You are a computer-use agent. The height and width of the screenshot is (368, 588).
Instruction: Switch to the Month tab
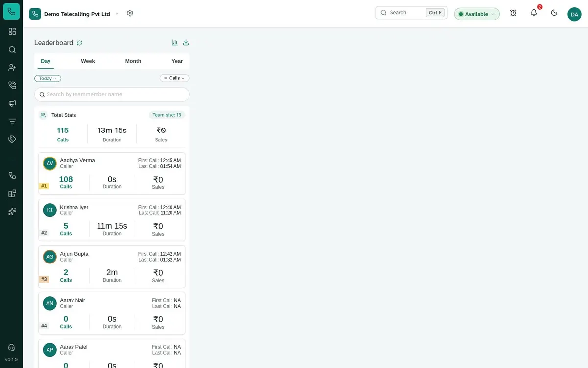(x=133, y=61)
